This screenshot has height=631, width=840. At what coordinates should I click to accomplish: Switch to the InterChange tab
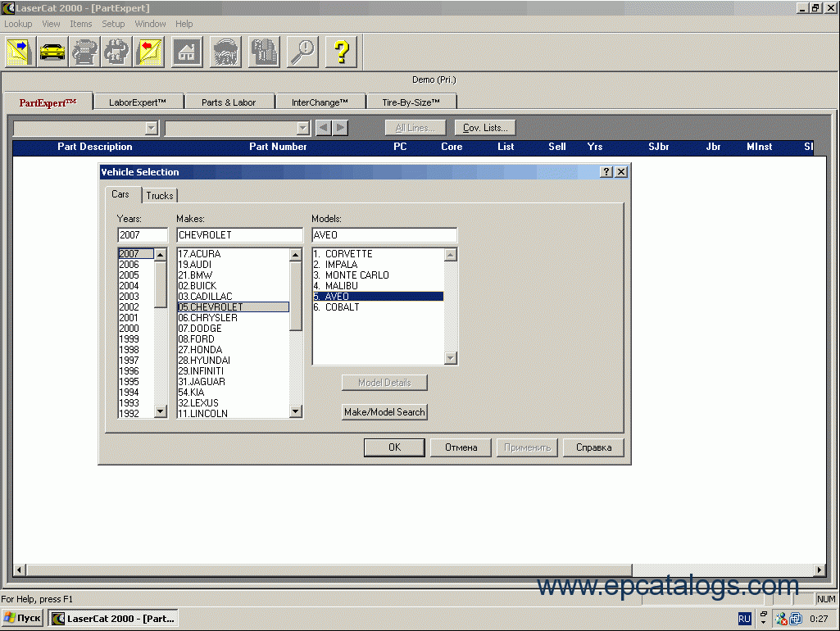pos(320,102)
